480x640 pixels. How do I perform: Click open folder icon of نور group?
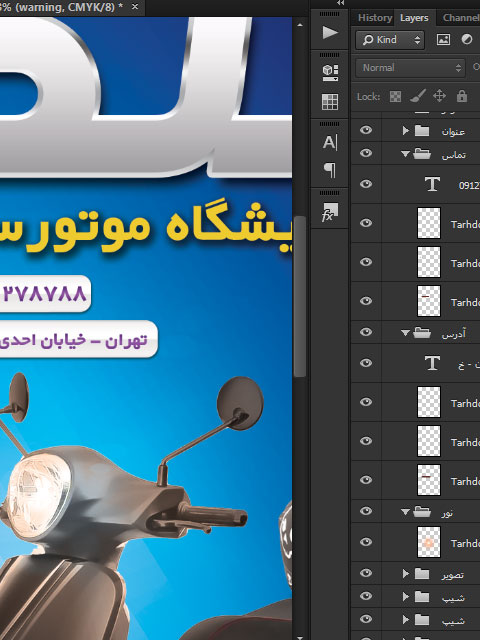click(x=422, y=511)
